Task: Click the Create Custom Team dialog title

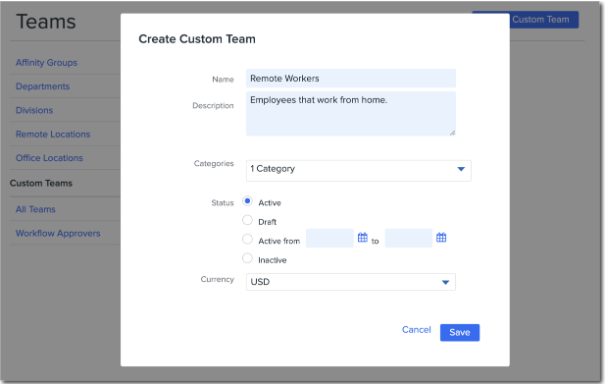Action: pos(197,39)
